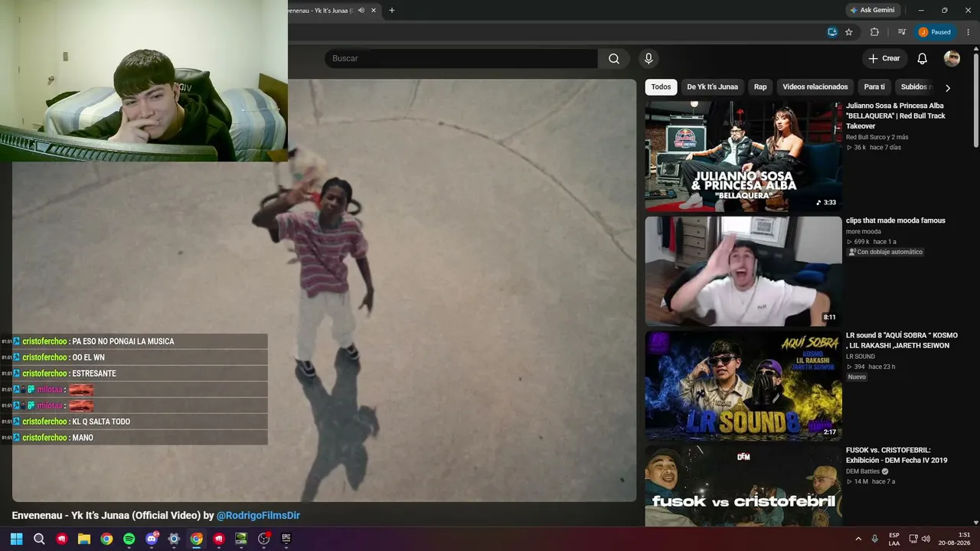
Task: Click the taskbar microphone tray icon
Action: tap(875, 539)
